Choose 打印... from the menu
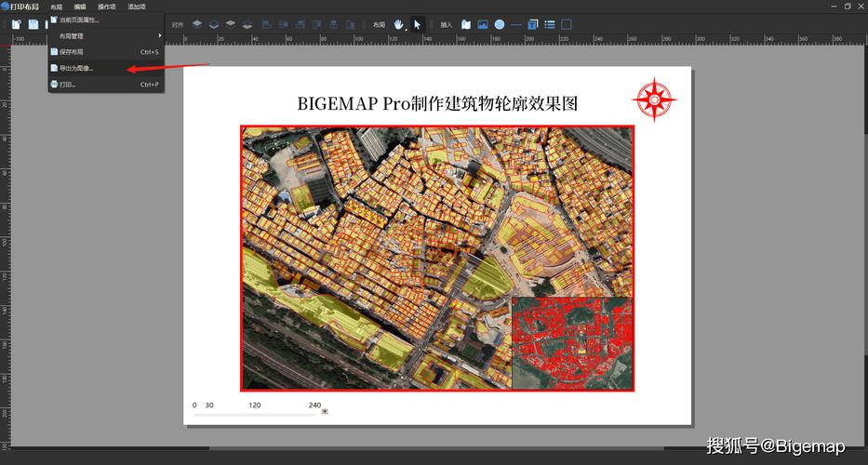The height and width of the screenshot is (465, 868). [106, 85]
